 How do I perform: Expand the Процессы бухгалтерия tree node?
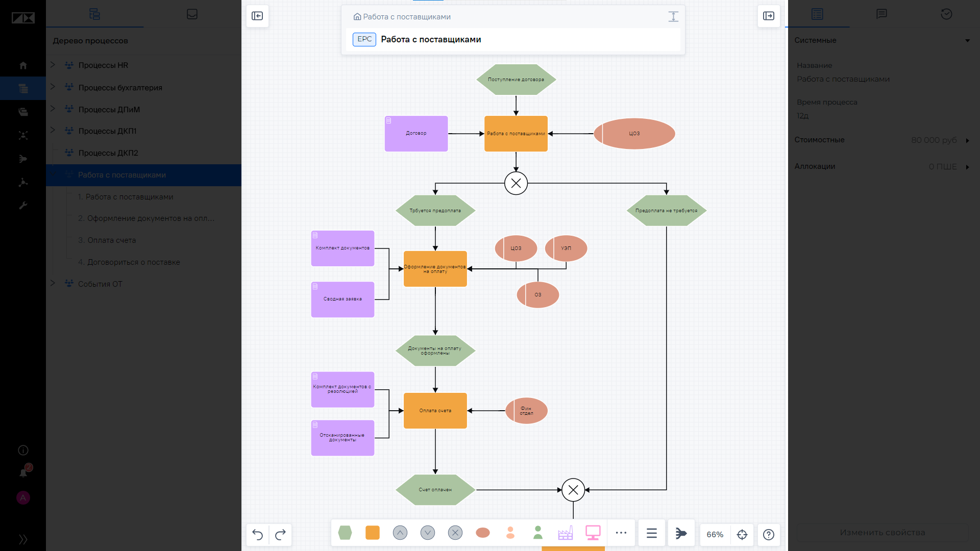53,87
